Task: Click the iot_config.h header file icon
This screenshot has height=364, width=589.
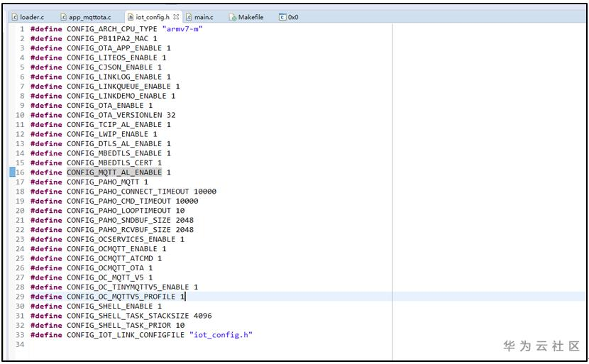Action: point(131,17)
